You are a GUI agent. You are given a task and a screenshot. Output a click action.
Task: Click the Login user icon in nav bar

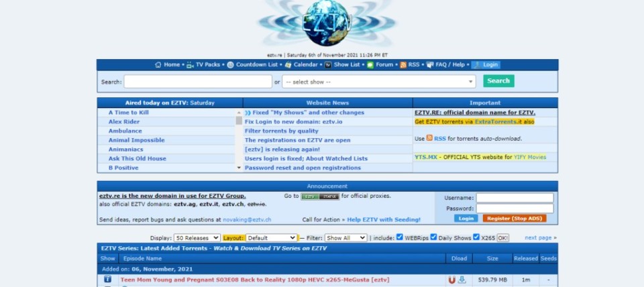coord(476,65)
